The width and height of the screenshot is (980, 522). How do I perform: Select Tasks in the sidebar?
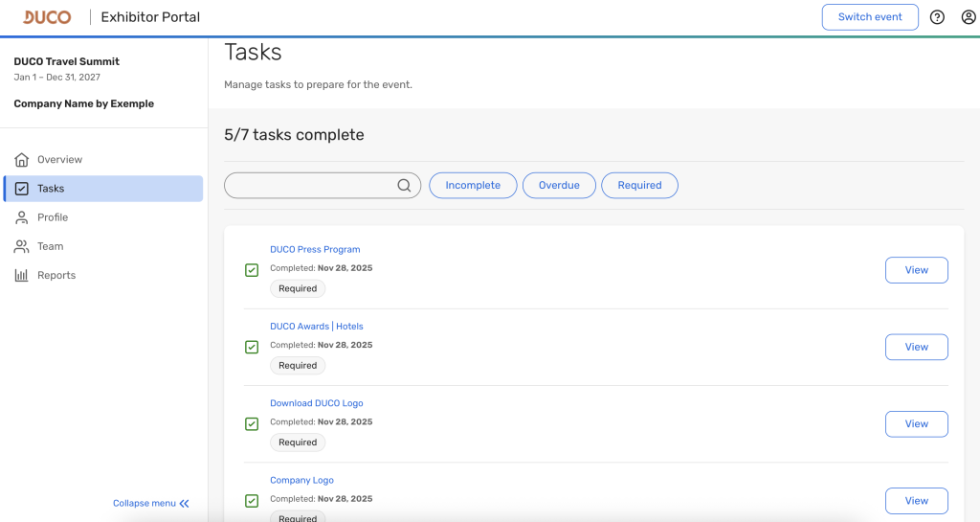coord(103,189)
